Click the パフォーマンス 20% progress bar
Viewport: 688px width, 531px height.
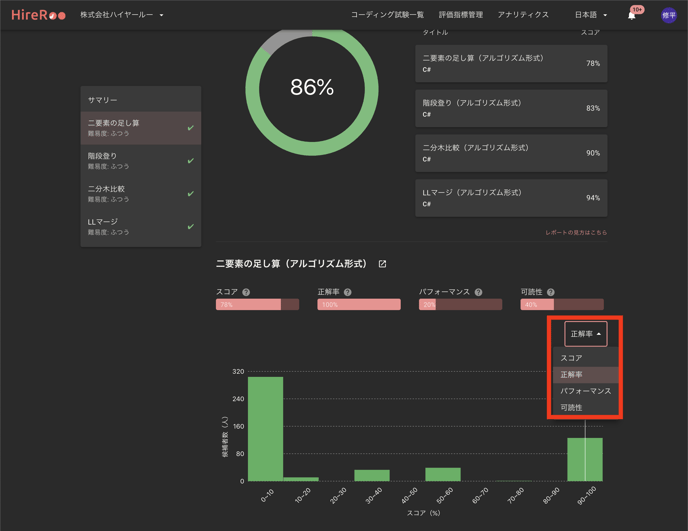(461, 305)
